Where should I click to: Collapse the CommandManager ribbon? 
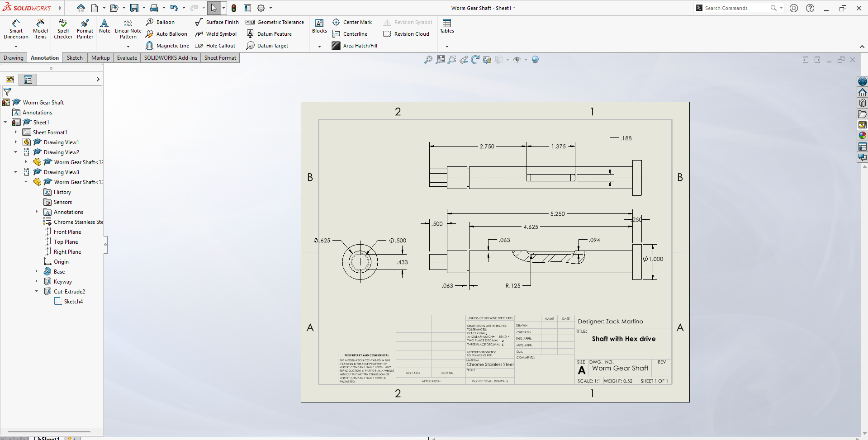pyautogui.click(x=862, y=47)
